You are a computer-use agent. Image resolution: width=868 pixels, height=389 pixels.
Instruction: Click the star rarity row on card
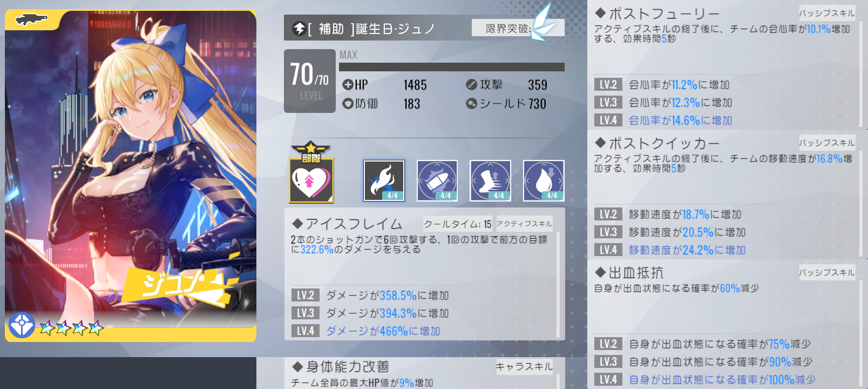(x=71, y=327)
